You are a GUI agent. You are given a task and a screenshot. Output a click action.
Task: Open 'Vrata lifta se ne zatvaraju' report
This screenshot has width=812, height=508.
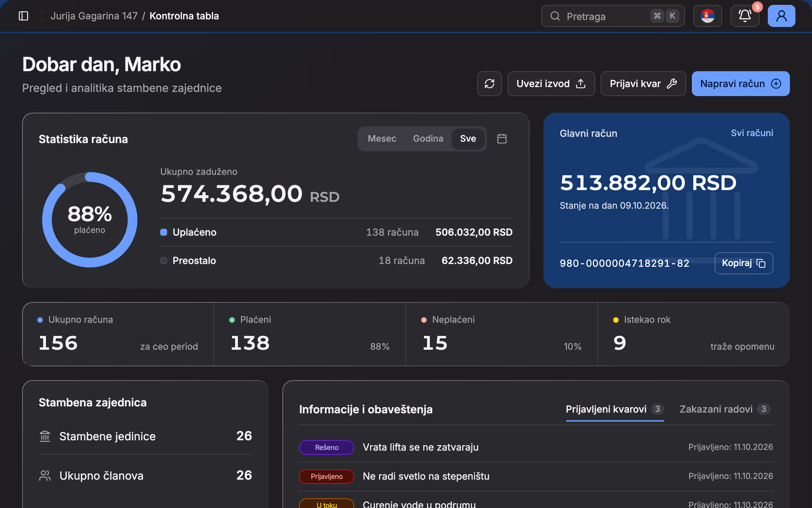(420, 447)
